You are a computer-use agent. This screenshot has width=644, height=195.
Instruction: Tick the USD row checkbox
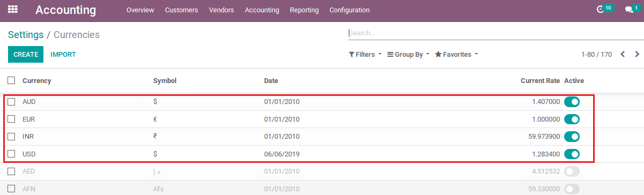click(x=11, y=154)
